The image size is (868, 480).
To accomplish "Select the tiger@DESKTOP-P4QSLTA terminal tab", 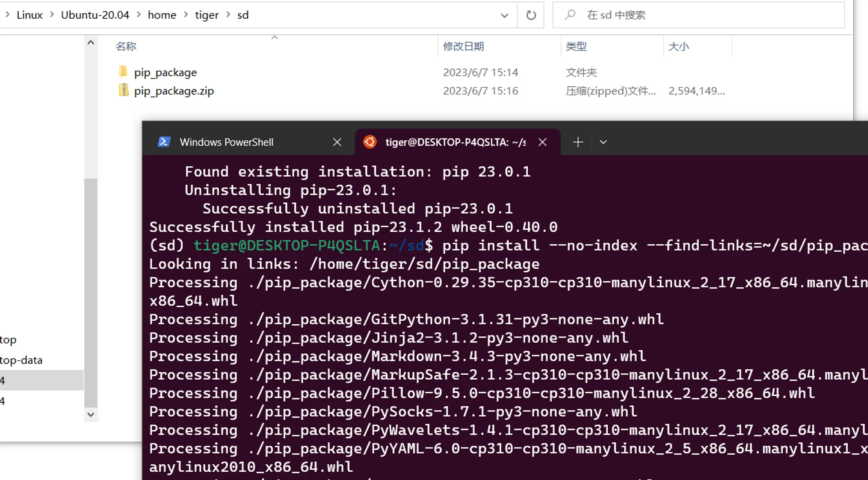I will pyautogui.click(x=455, y=142).
